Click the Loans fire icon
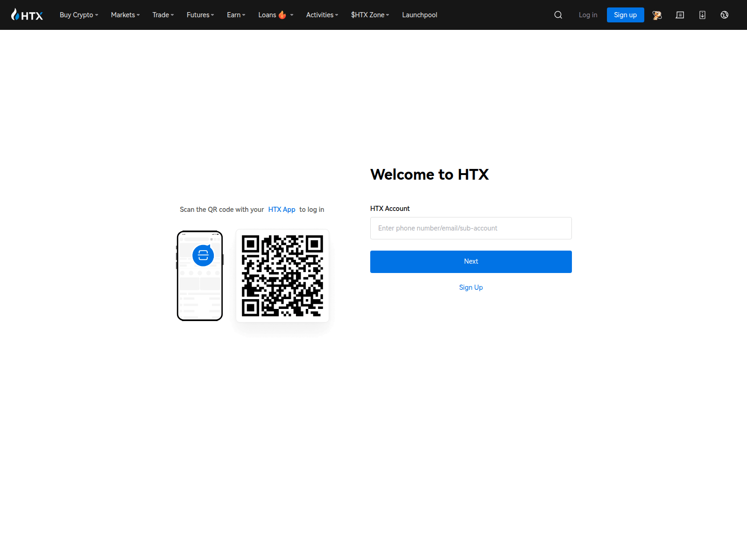Viewport: 747px width, 560px height. [282, 15]
